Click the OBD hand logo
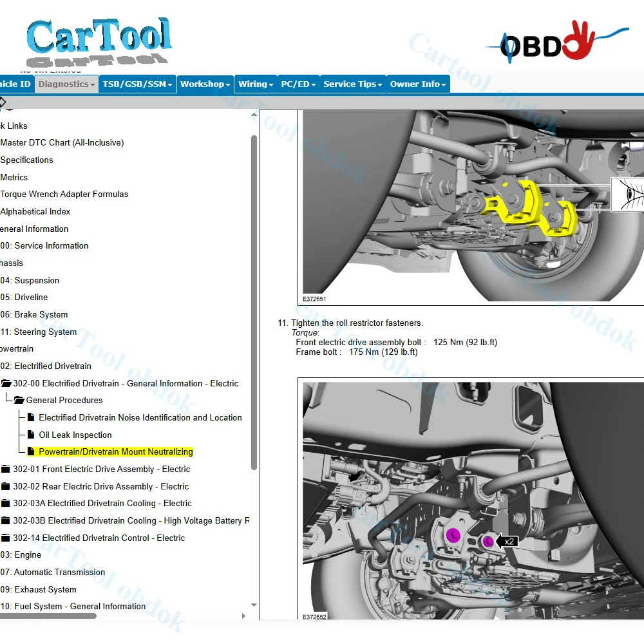This screenshot has width=644, height=644. coord(556,43)
